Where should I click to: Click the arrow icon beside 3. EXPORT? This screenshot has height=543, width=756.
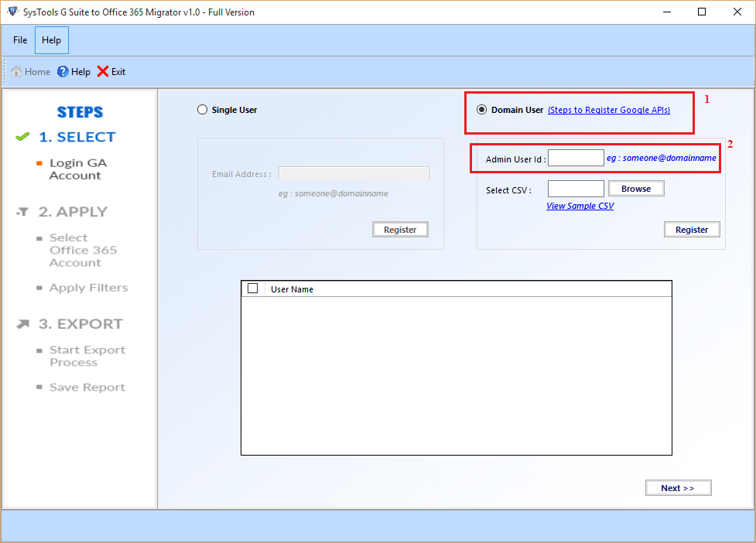[x=22, y=324]
